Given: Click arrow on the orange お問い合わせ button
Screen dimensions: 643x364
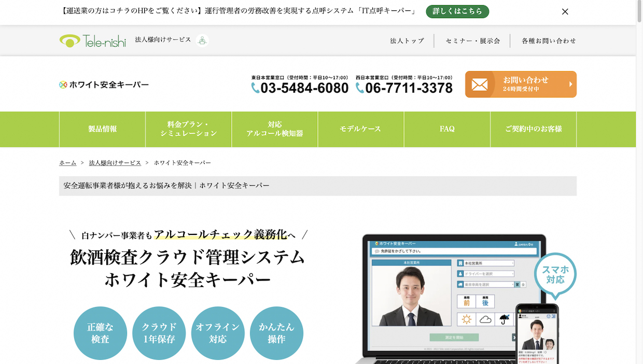Looking at the screenshot, I should pyautogui.click(x=570, y=84).
